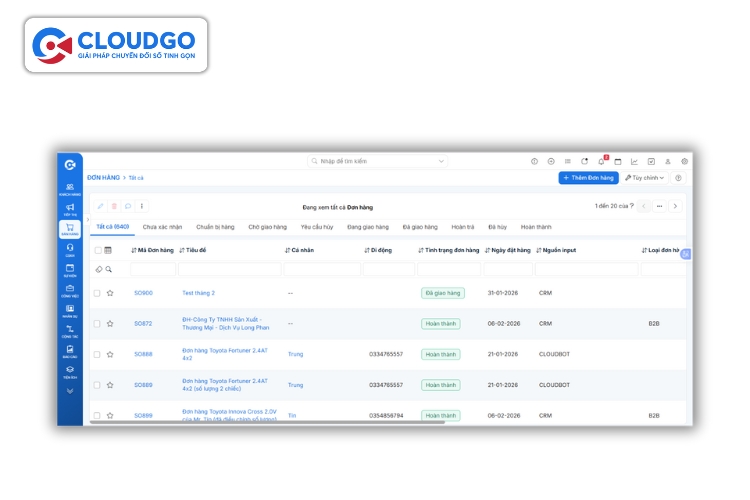The width and height of the screenshot is (750, 500).
Task: Expand the Tùy chỉnh dropdown
Action: (x=645, y=178)
